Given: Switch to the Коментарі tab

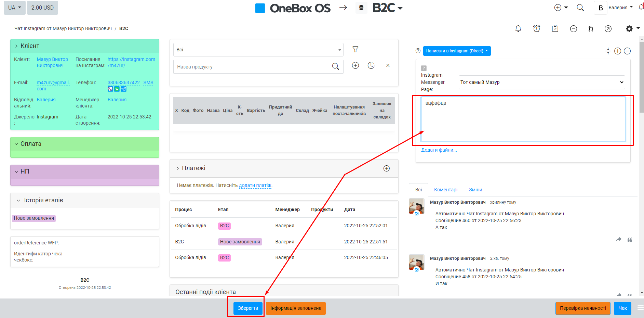Looking at the screenshot, I should (x=445, y=190).
